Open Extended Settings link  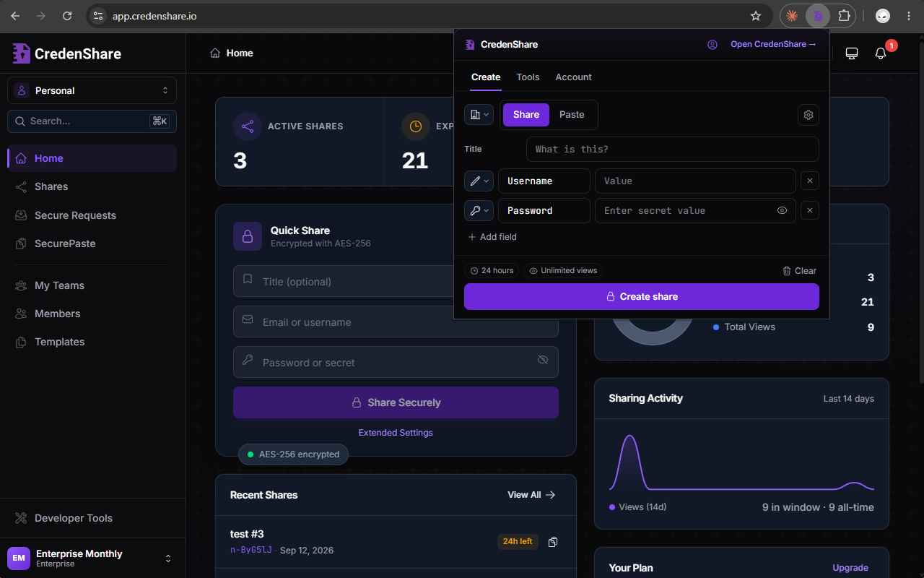coord(396,433)
